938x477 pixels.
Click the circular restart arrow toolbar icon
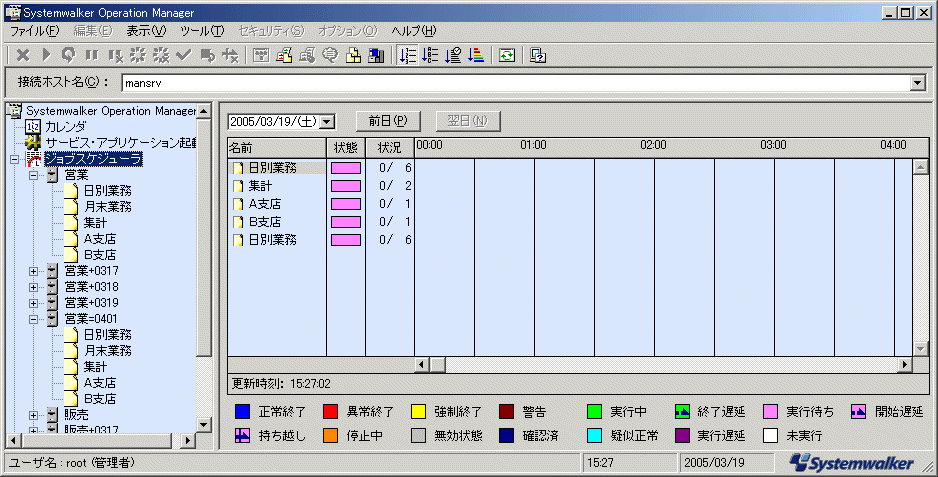coord(69,56)
